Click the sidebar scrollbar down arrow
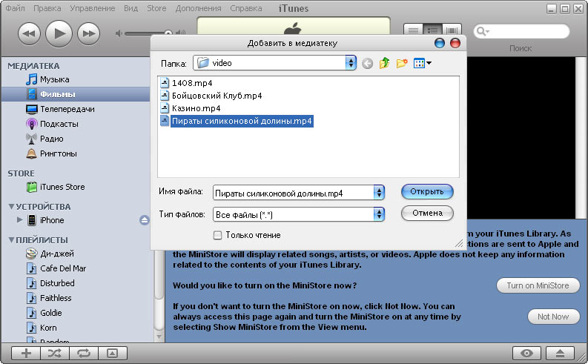Screen dimensions: 588x364 tap(159, 337)
